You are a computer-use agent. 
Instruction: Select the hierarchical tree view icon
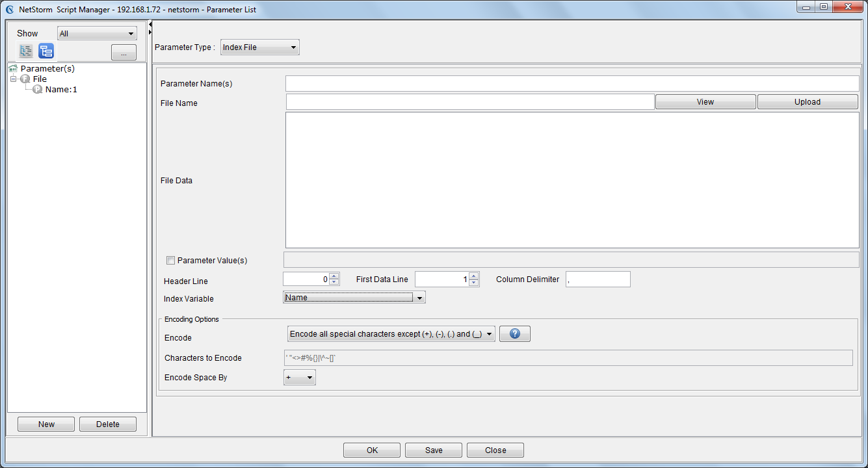coord(46,51)
